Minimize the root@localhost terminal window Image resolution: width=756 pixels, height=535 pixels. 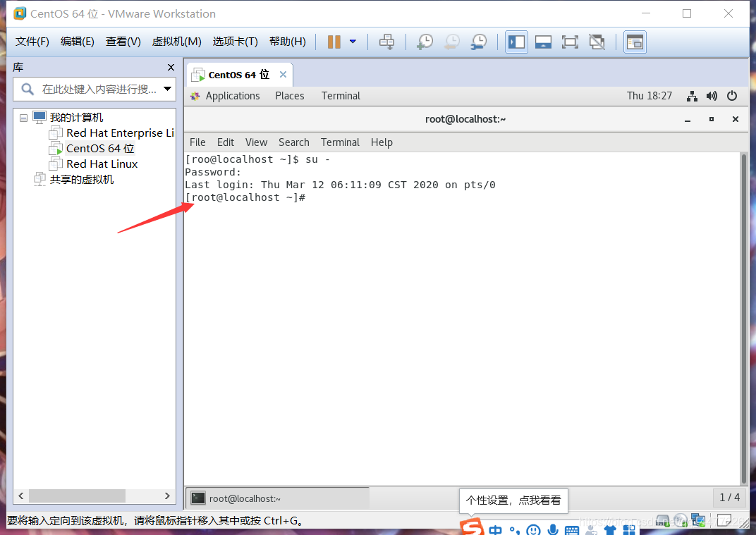tap(688, 119)
